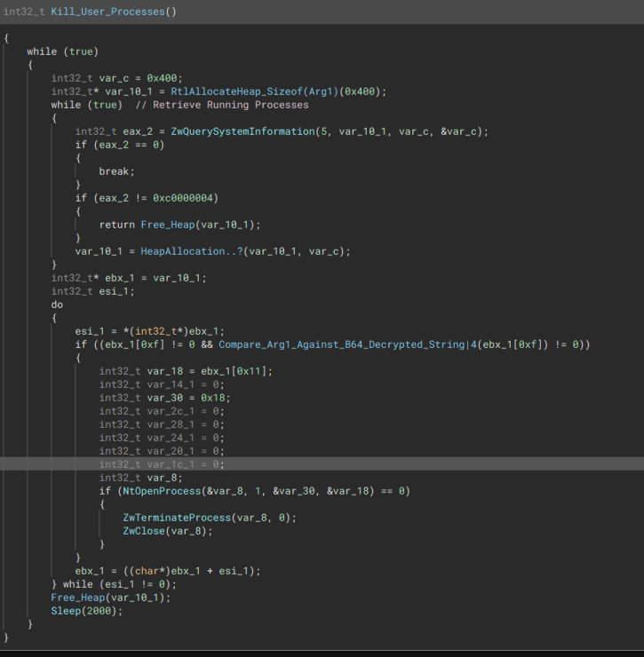The width and height of the screenshot is (644, 657).
Task: Click the break statement
Action: point(114,171)
